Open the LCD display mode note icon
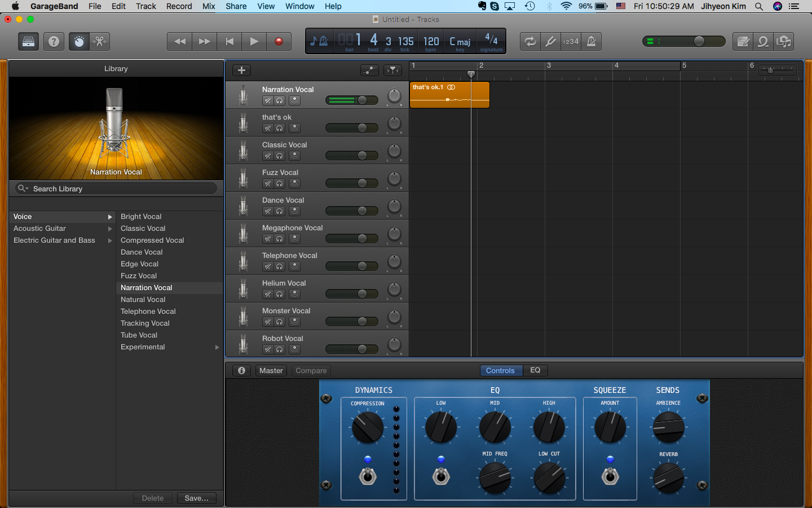812x508 pixels. pos(319,41)
